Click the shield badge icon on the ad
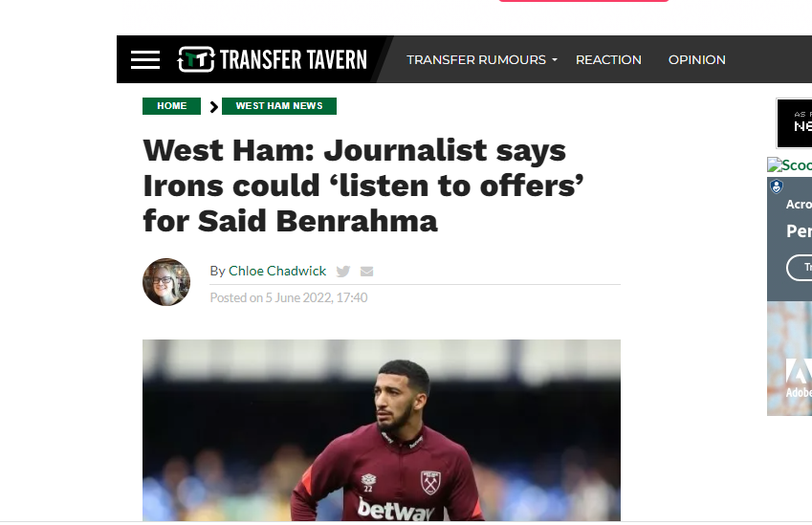Viewport: 812px width, 525px height. [x=777, y=187]
